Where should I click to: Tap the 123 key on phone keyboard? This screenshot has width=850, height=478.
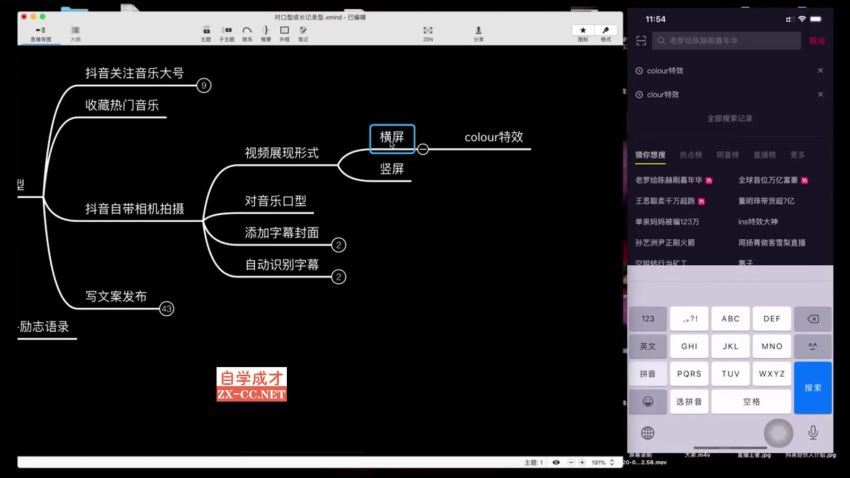click(x=648, y=319)
